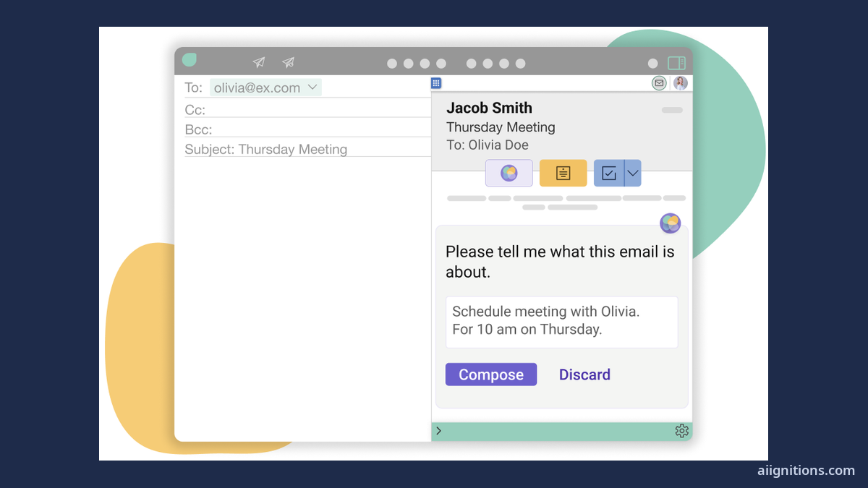This screenshot has height=488, width=868.
Task: Expand the dropdown arrow beside the checkmark button
Action: pos(633,174)
